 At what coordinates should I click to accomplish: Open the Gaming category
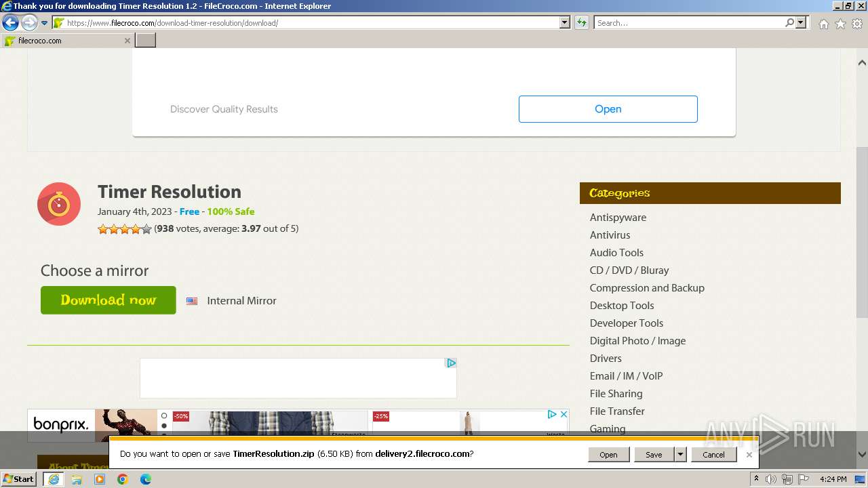(x=608, y=428)
